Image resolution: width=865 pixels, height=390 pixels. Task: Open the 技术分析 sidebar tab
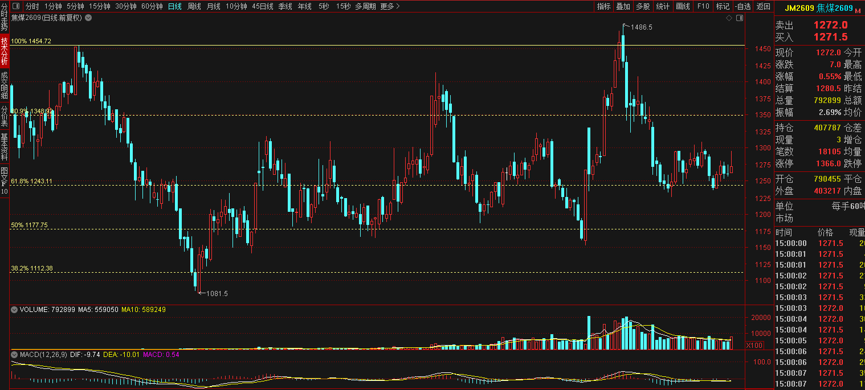(x=4, y=51)
